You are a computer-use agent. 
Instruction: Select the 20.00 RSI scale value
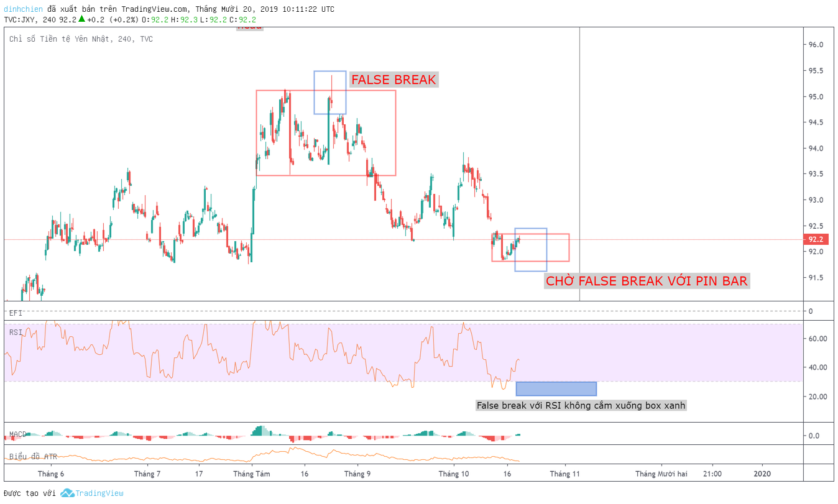(x=817, y=396)
